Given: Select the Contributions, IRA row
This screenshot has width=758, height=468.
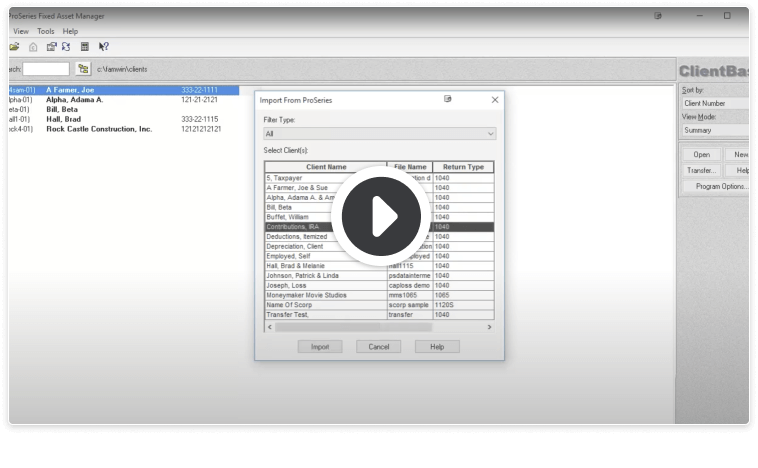Looking at the screenshot, I should tap(379, 227).
